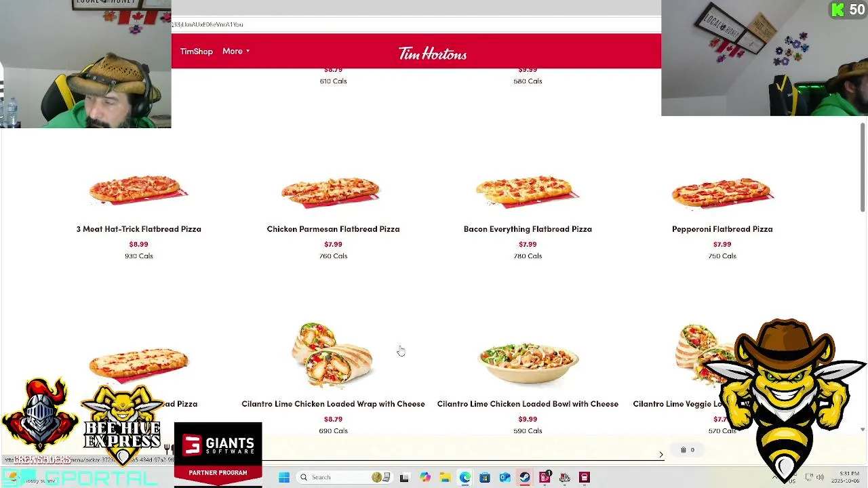Click the $8.99 price under 3 Meat Hat-Trick

pyautogui.click(x=138, y=244)
